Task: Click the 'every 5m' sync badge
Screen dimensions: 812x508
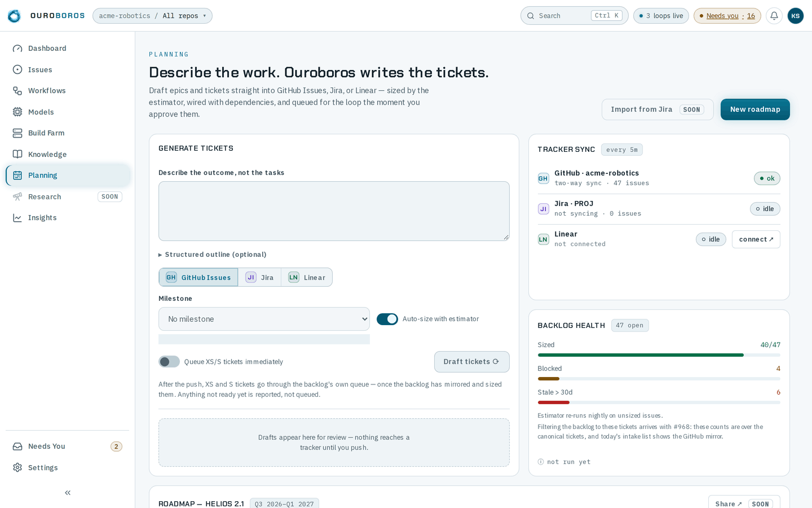Action: 622,150
